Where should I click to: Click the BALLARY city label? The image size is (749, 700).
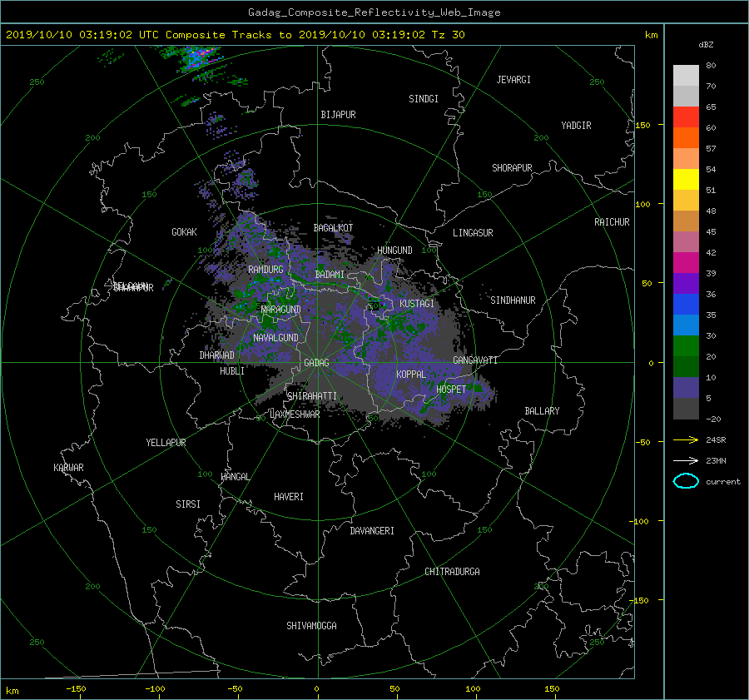(x=542, y=411)
